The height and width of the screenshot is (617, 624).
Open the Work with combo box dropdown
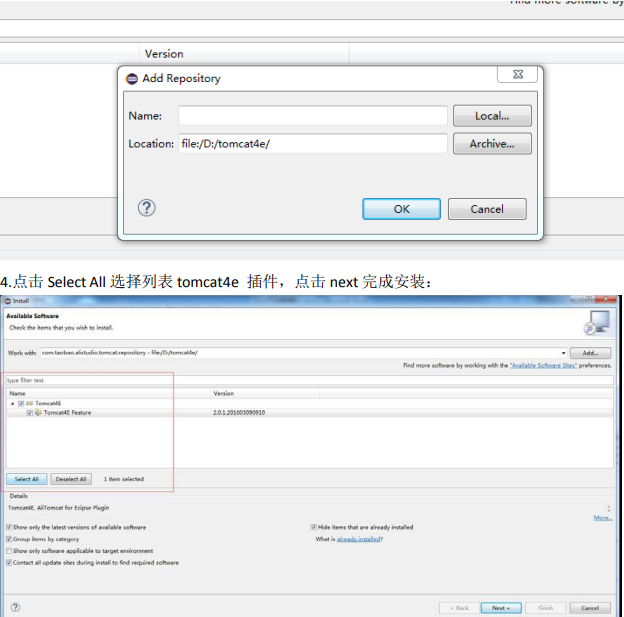point(563,353)
